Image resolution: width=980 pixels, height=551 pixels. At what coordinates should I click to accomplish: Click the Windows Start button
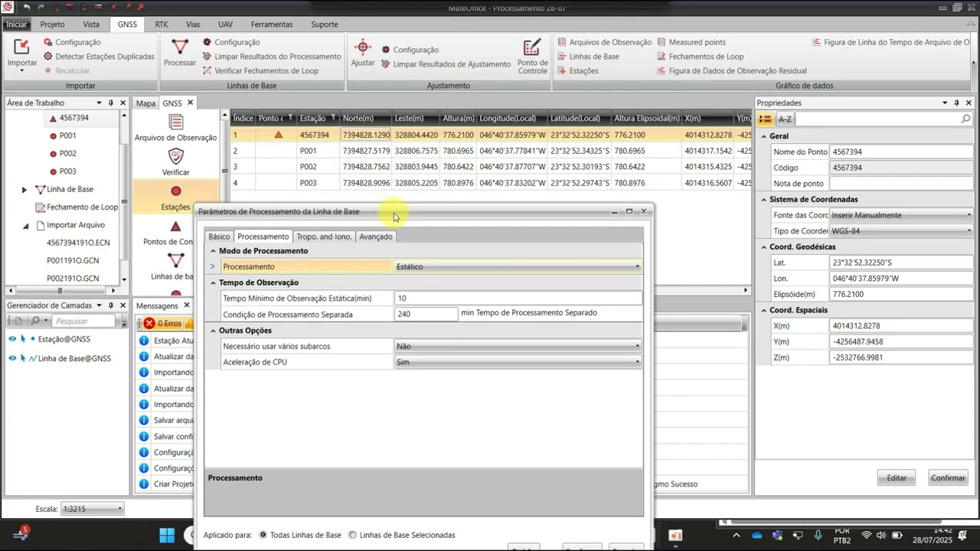[x=167, y=534]
